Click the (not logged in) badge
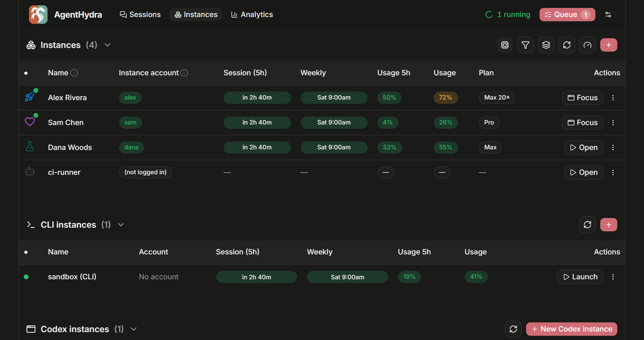 click(146, 172)
